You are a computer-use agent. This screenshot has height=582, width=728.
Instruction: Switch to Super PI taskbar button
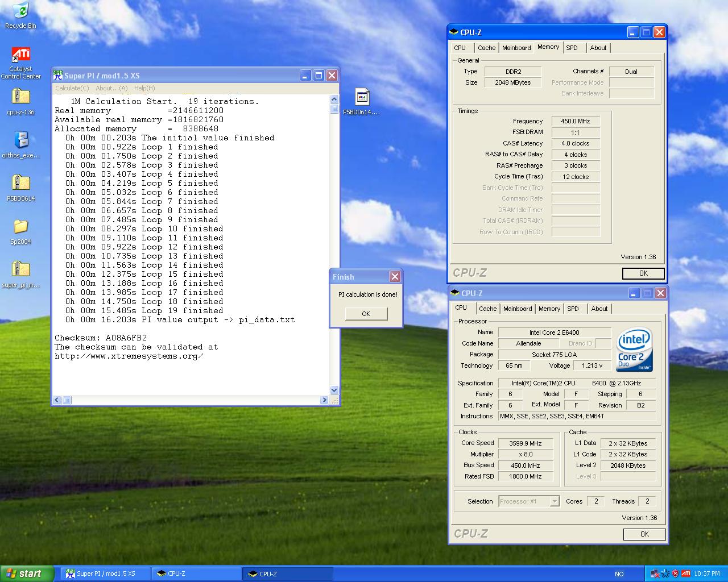click(x=106, y=573)
